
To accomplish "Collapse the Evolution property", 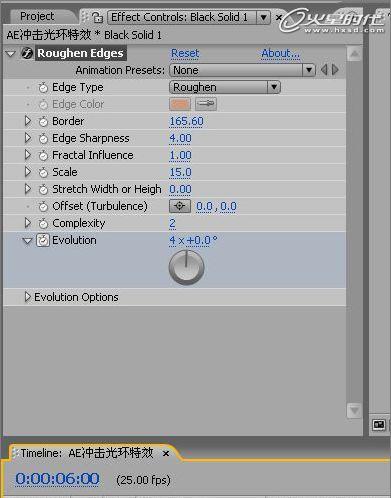I will tap(28, 241).
